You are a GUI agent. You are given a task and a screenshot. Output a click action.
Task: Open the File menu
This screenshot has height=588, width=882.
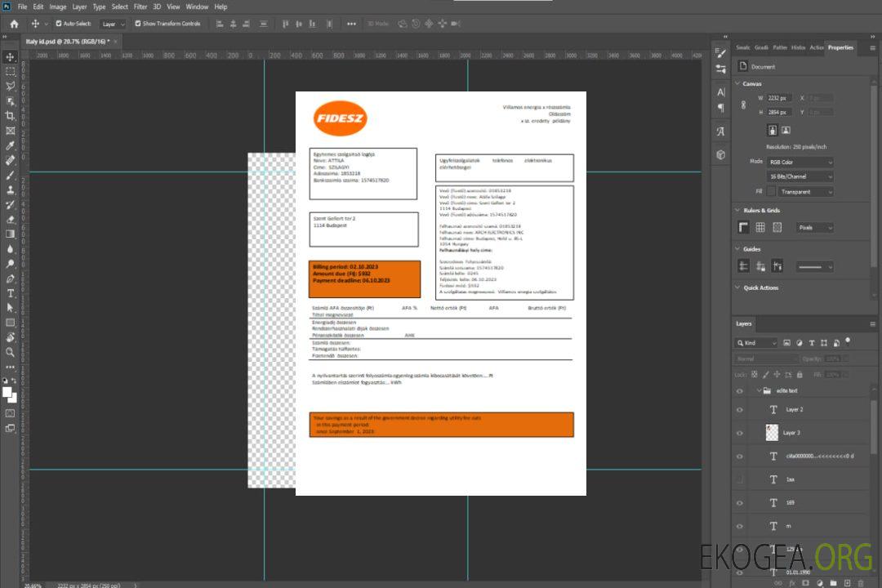click(23, 7)
